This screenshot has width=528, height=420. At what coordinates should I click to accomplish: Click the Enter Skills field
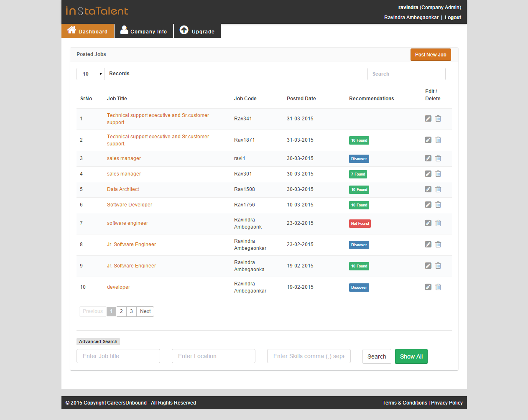(309, 356)
